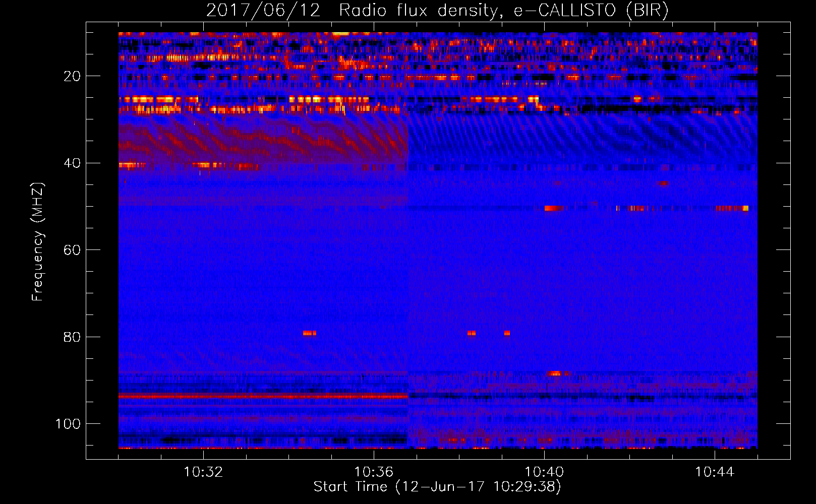Click the '10:44' time tick label
The width and height of the screenshot is (816, 504).
pyautogui.click(x=715, y=472)
